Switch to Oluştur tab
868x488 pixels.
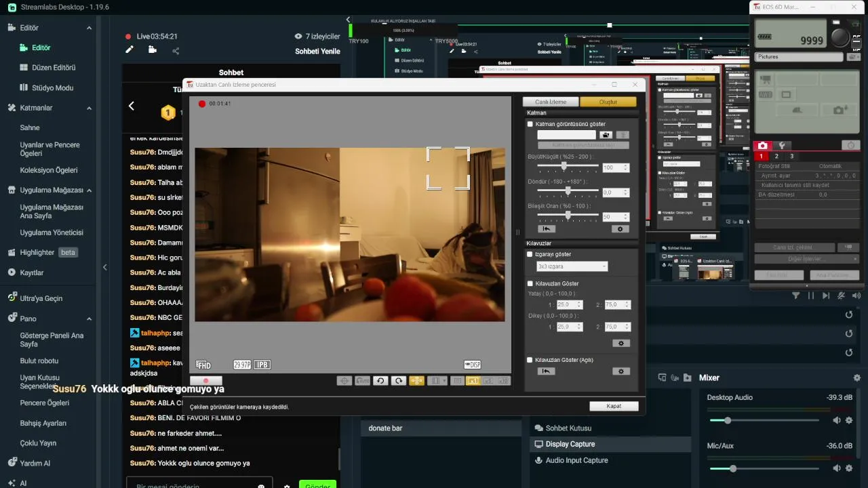pyautogui.click(x=608, y=102)
